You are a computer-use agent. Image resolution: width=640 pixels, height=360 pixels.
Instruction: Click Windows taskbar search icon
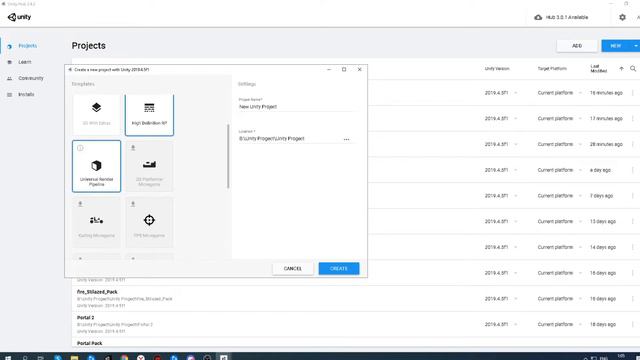(x=25, y=357)
